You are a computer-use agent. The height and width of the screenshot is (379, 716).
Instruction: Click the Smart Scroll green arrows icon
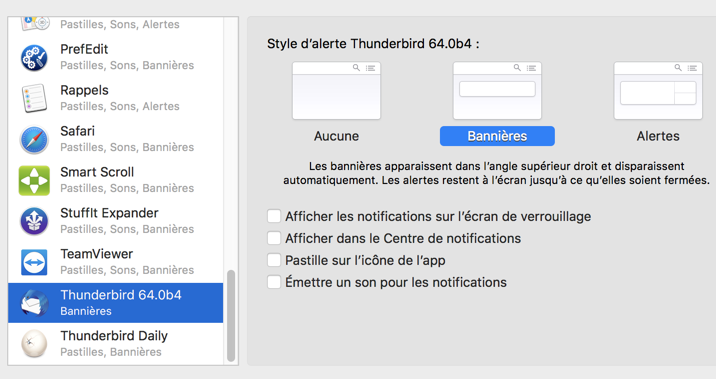coord(34,180)
